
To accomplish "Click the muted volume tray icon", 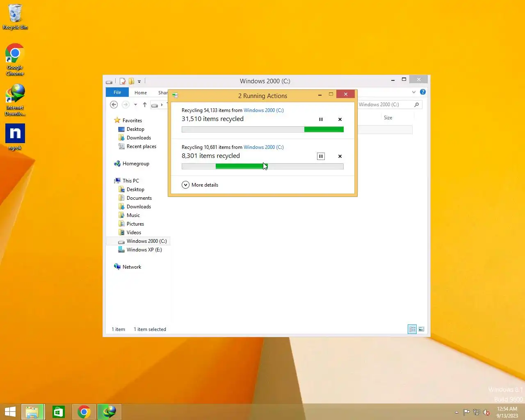I will 486,412.
